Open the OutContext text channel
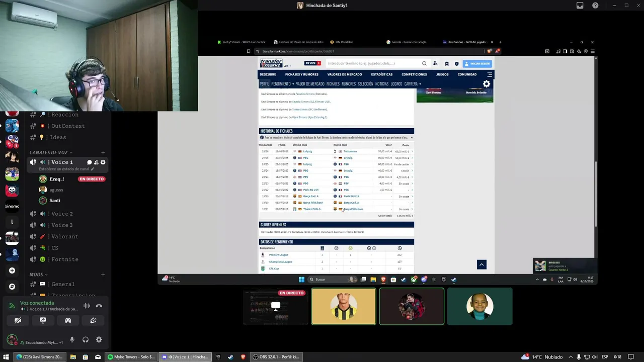 pyautogui.click(x=67, y=126)
